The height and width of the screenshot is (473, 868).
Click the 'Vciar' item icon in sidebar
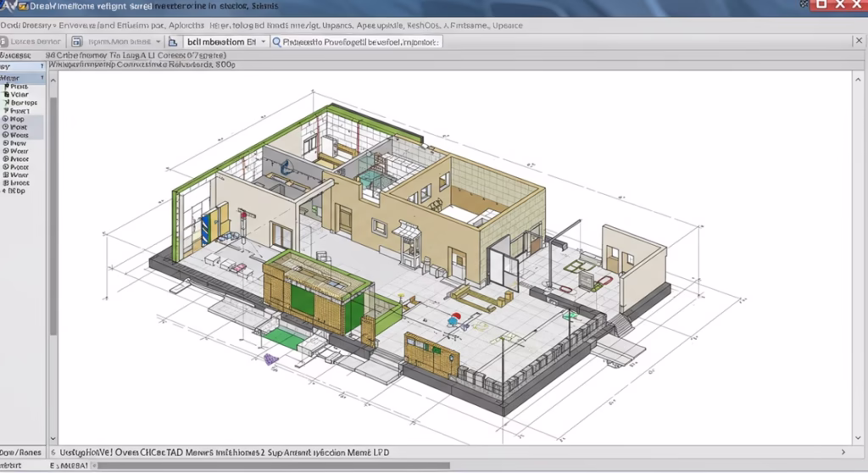point(6,95)
